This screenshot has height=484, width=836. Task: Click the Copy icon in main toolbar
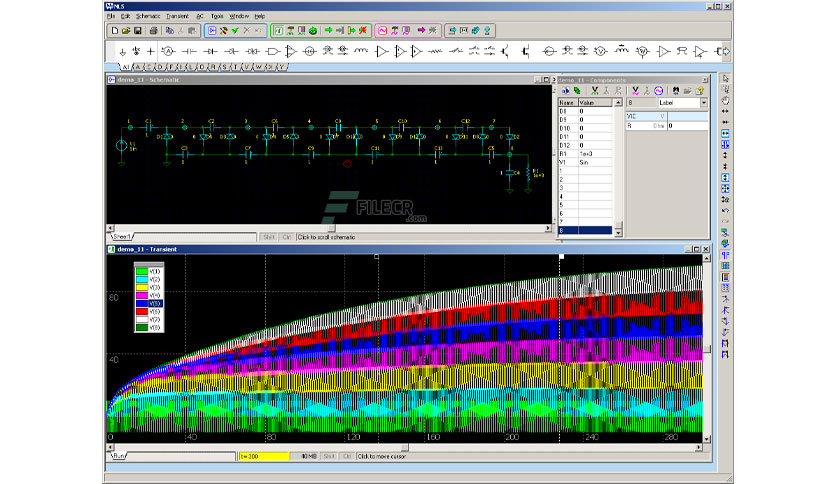[x=170, y=30]
